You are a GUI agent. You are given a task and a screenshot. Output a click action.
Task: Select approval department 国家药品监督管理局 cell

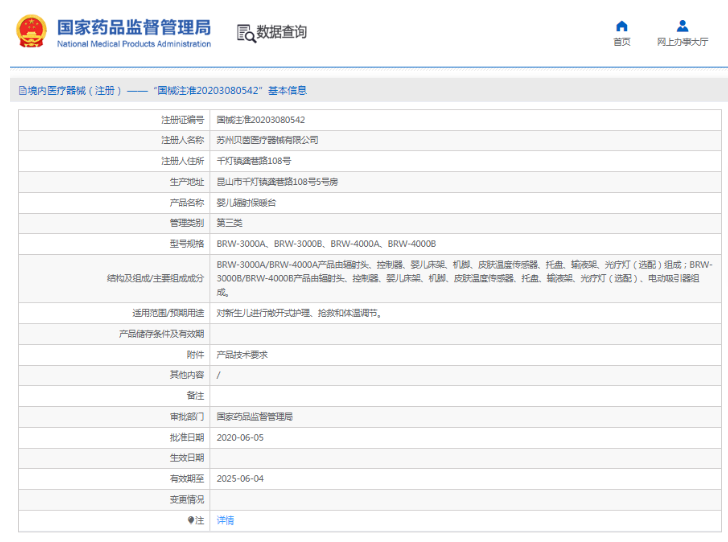tap(254, 417)
